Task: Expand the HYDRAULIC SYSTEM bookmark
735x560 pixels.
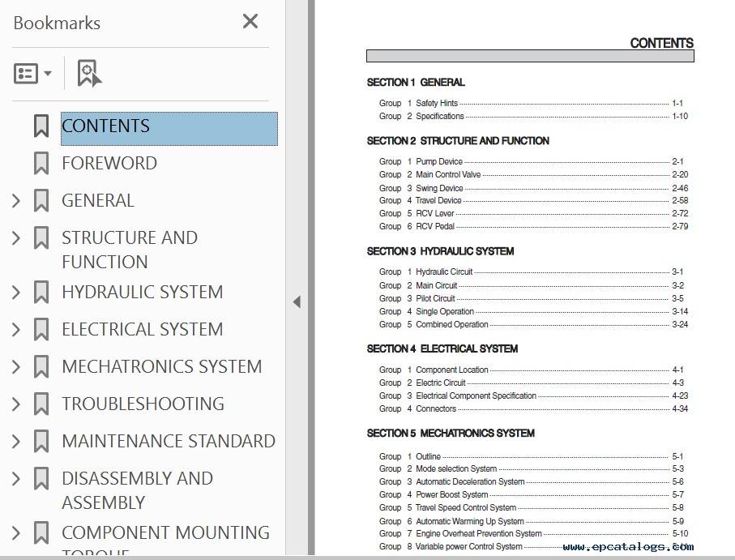Action: (x=16, y=292)
